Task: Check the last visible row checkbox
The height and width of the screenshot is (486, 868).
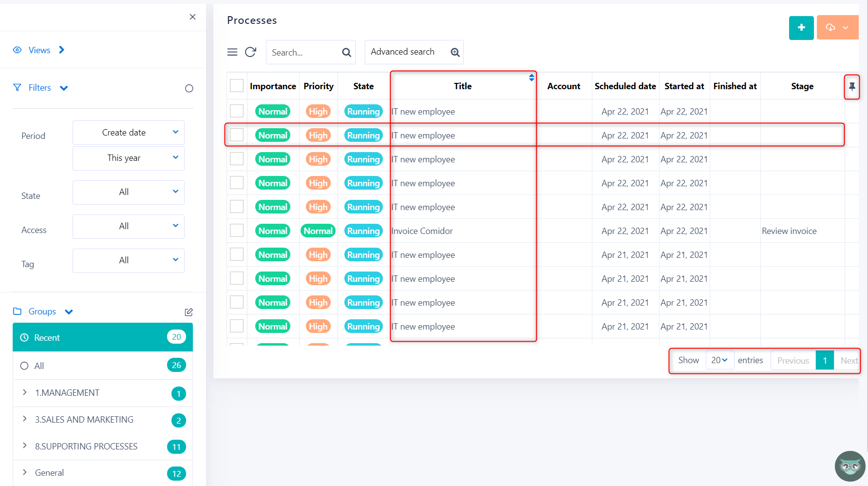Action: 237,326
